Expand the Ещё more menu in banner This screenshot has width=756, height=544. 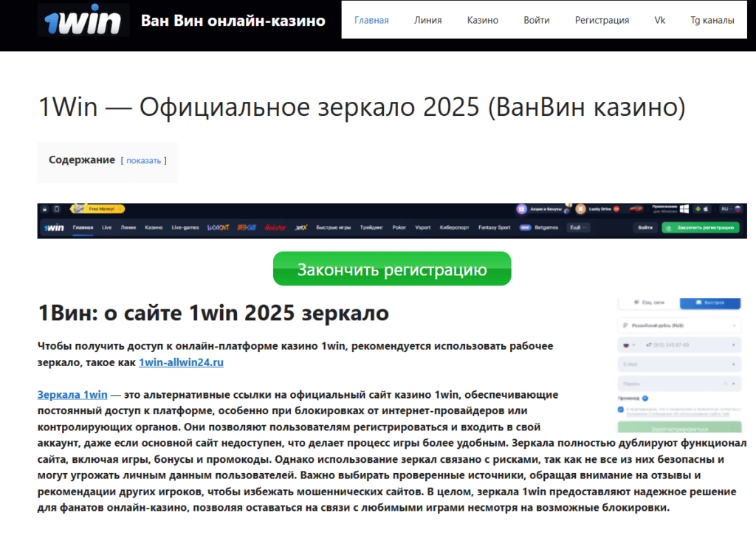[x=577, y=227]
